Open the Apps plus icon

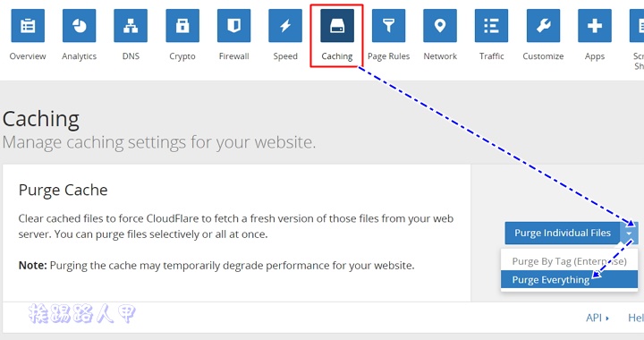[x=594, y=25]
